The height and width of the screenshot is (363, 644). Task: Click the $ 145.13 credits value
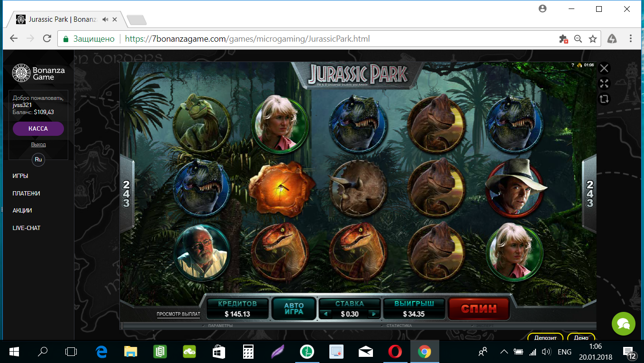(x=237, y=314)
